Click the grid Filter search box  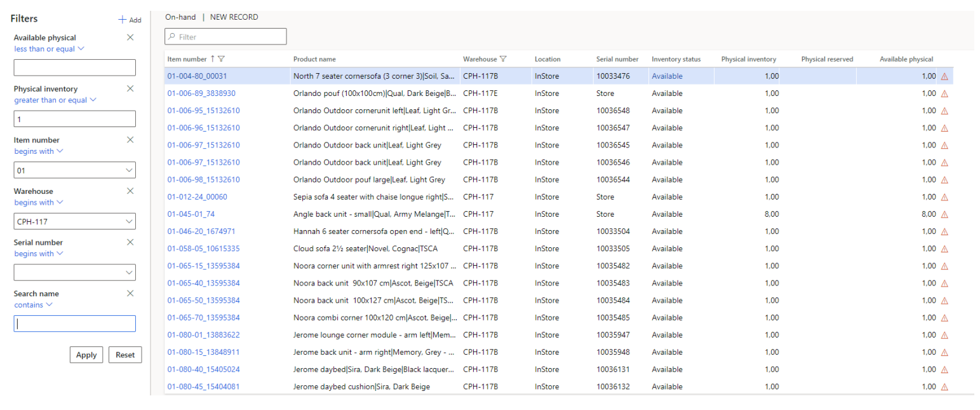pos(225,37)
